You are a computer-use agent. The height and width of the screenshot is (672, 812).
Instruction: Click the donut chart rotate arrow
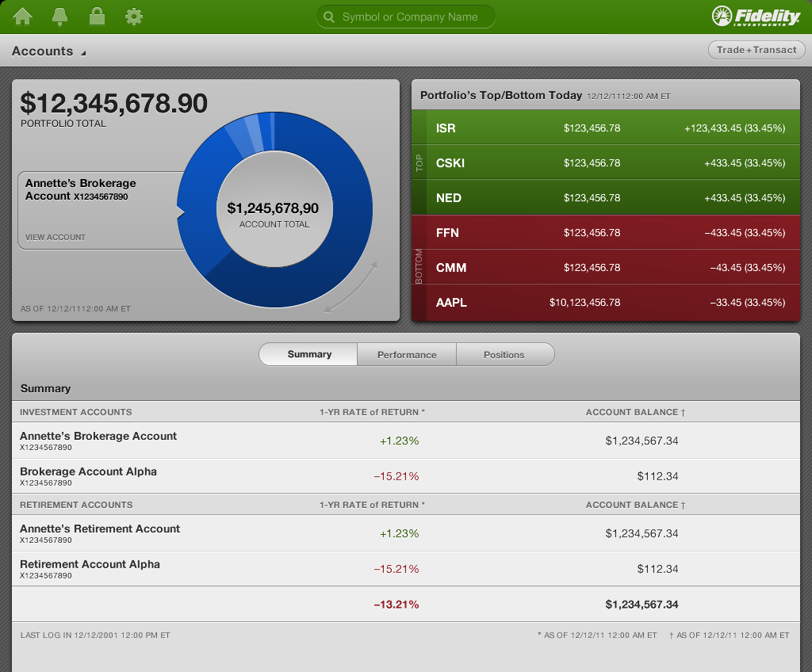coord(350,288)
